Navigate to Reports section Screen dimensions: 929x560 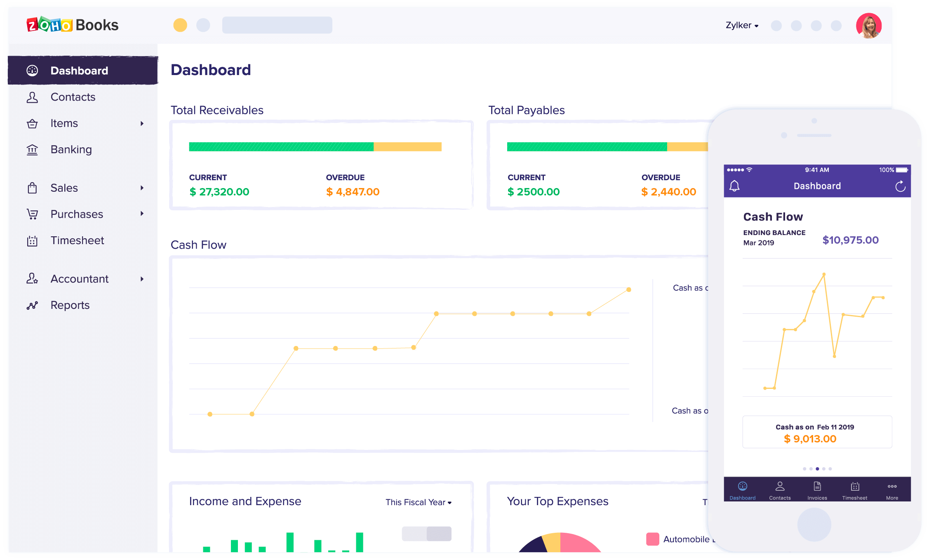70,305
